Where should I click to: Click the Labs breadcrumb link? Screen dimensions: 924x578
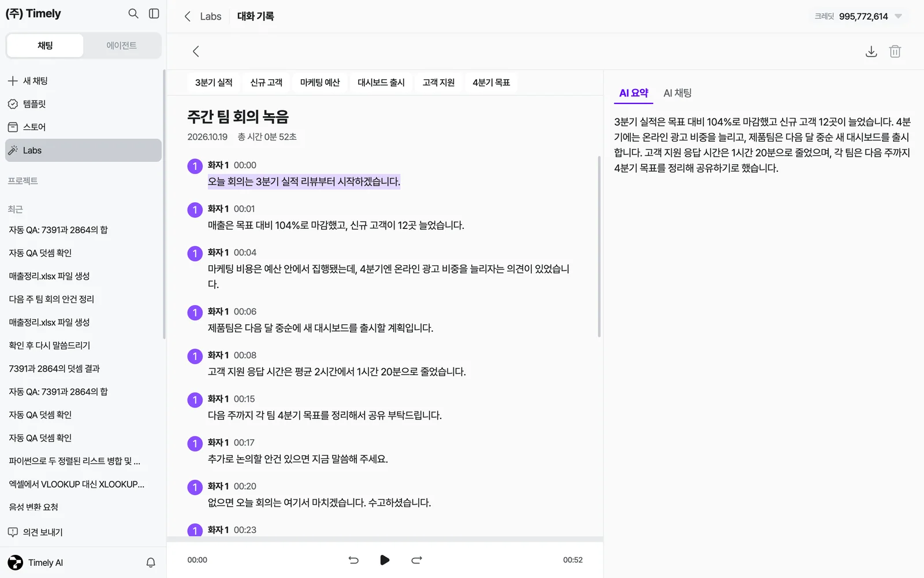click(211, 16)
